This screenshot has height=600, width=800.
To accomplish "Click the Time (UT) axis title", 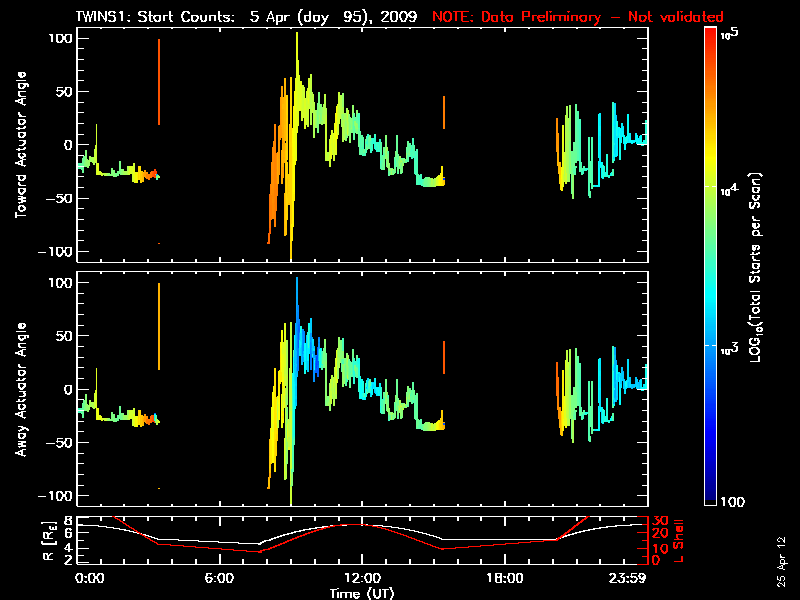I will coord(362,593).
